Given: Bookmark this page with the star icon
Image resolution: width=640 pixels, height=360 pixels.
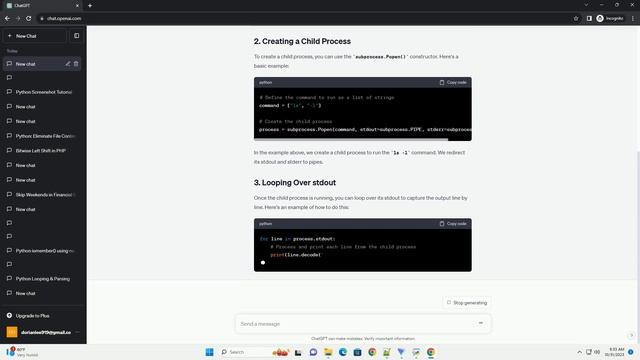Looking at the screenshot, I should pyautogui.click(x=576, y=18).
